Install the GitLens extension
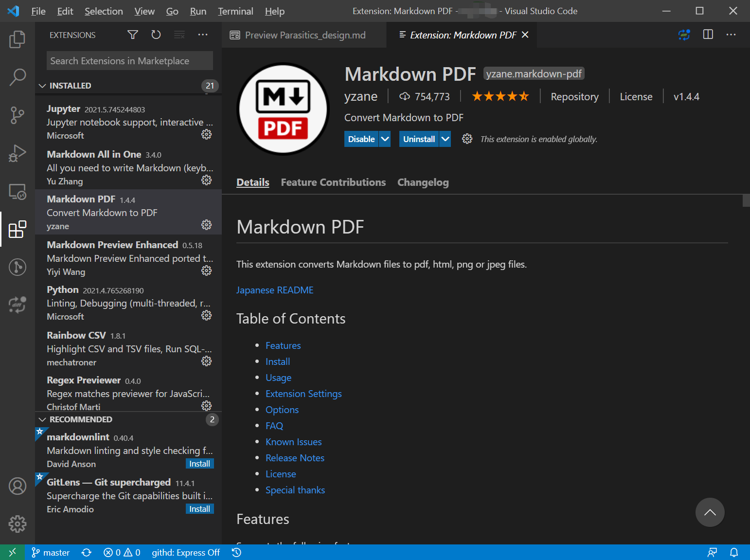 tap(200, 509)
